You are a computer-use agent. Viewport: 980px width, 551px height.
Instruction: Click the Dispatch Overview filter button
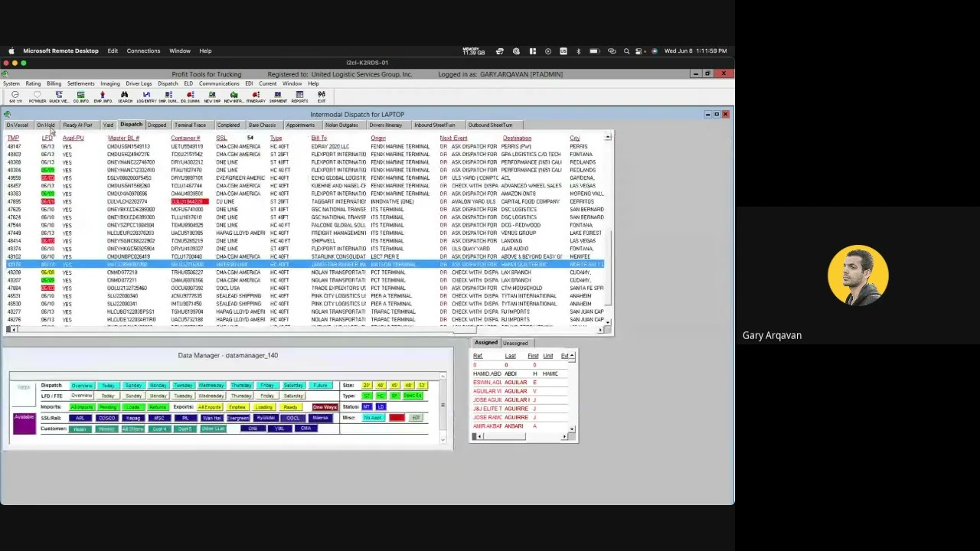(81, 386)
